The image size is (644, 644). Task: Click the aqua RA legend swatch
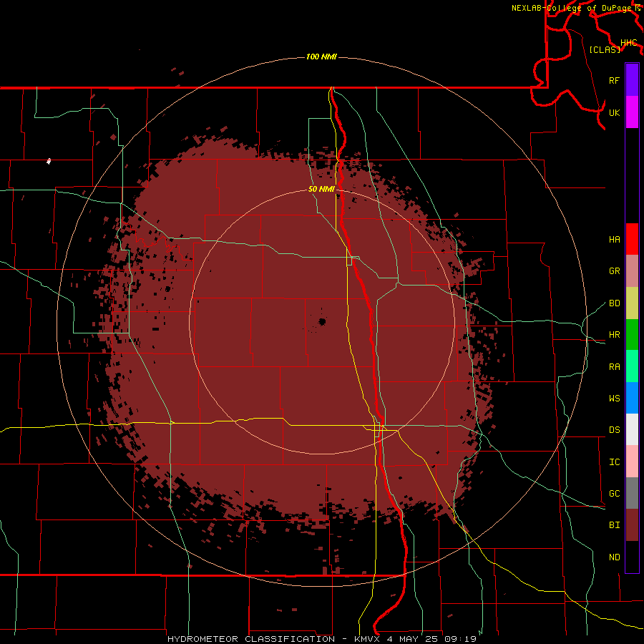[x=632, y=366]
